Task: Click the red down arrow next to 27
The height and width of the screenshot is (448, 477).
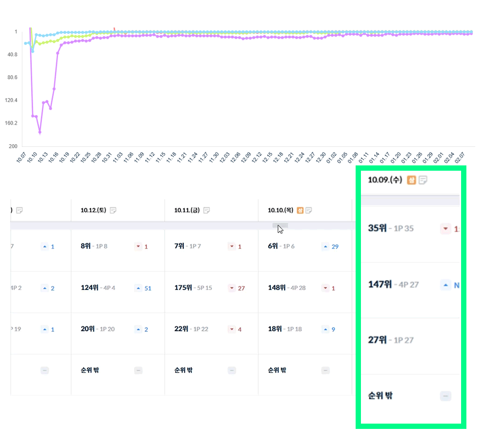Action: click(232, 288)
